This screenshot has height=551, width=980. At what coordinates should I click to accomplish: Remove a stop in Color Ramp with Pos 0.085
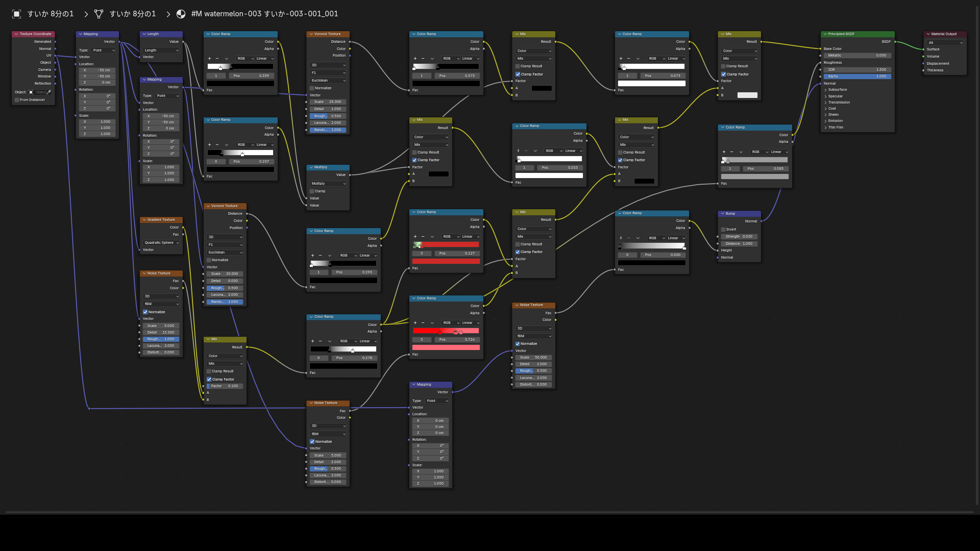pos(731,152)
